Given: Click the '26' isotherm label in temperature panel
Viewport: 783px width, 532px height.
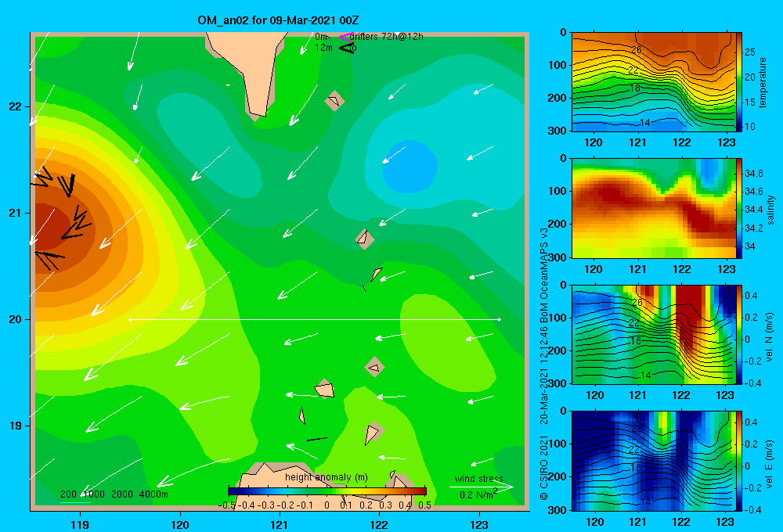Looking at the screenshot, I should (636, 50).
